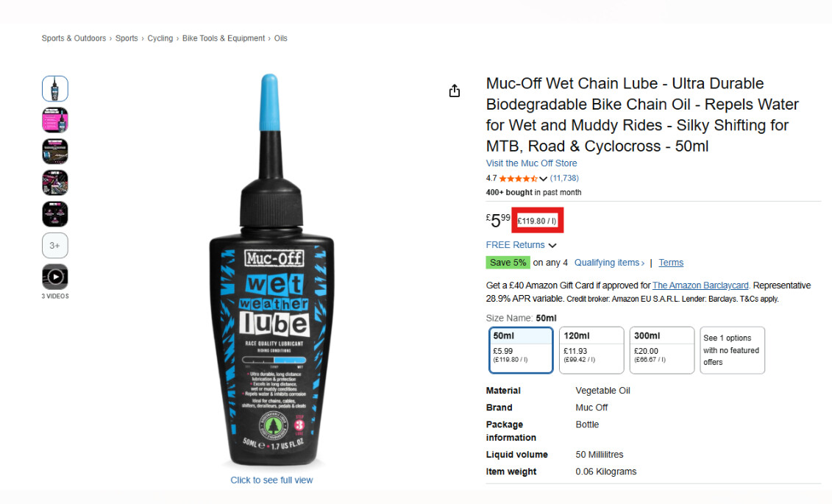Open See 1 options with no featured offers
This screenshot has height=504, width=832.
click(x=732, y=350)
